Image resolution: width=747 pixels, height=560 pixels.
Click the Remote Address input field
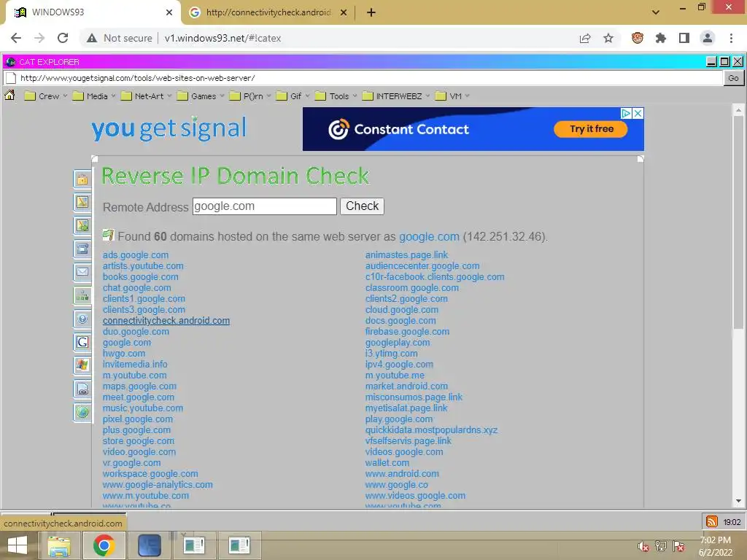264,206
